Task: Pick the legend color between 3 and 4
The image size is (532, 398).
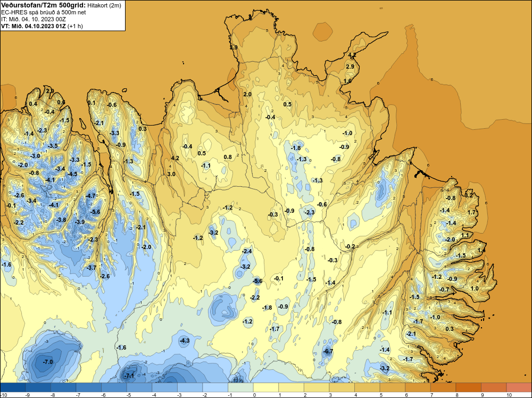Action: coord(342,387)
